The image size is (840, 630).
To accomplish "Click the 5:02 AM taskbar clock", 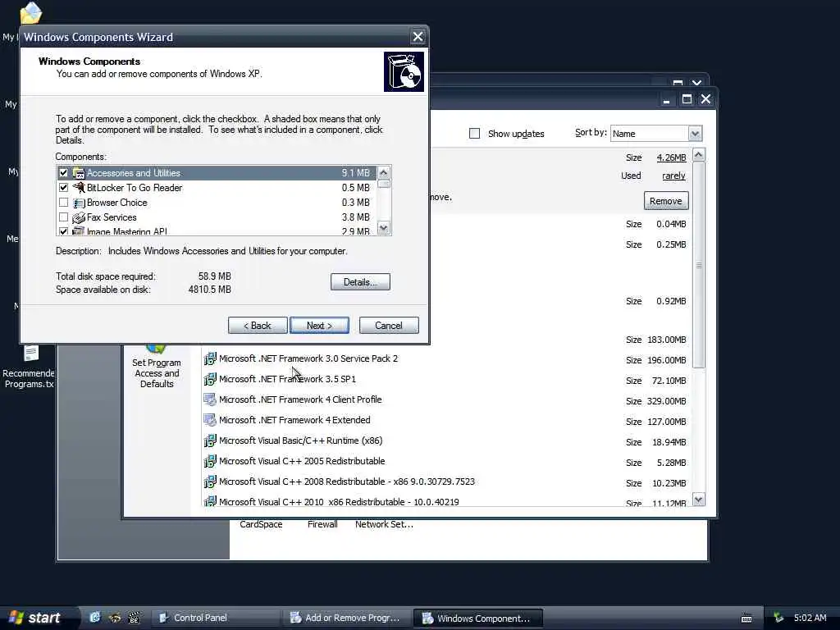I will [810, 618].
